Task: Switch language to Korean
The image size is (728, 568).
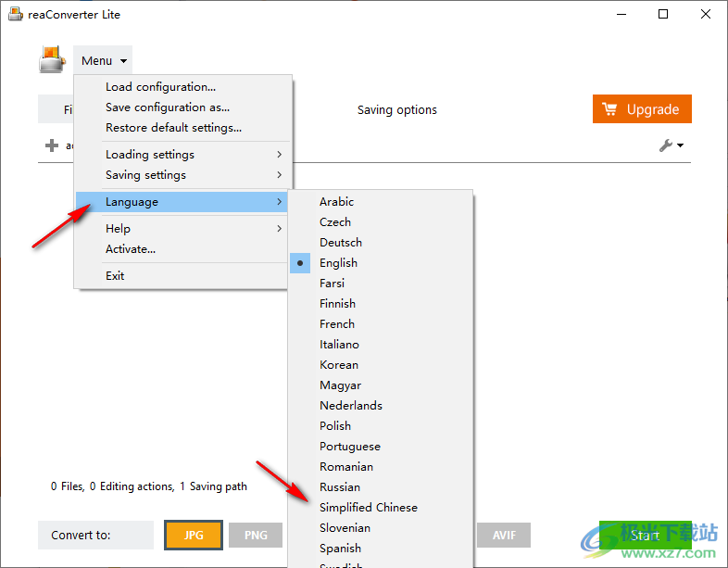Action: [381, 365]
